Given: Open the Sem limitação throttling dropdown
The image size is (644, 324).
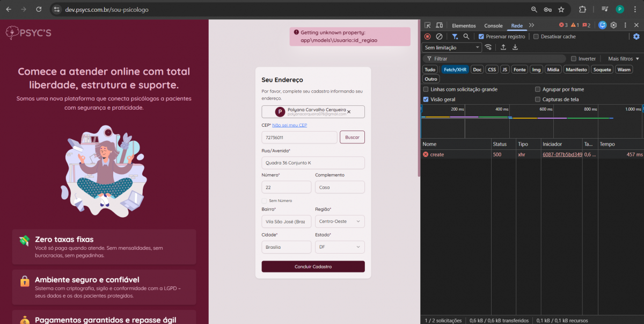Looking at the screenshot, I should 452,47.
